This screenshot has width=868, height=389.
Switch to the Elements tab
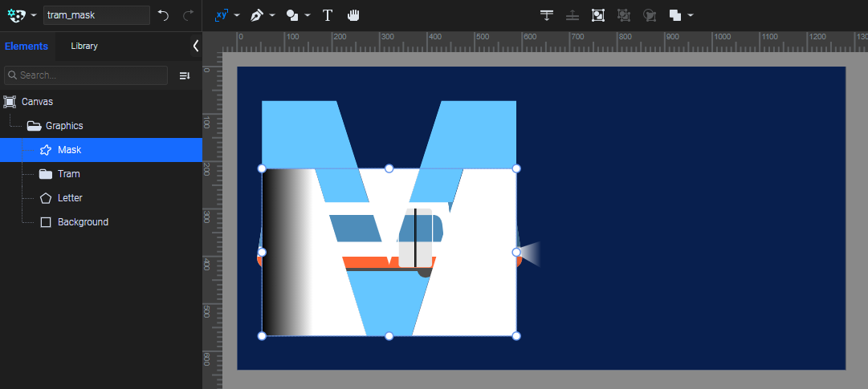pos(26,46)
